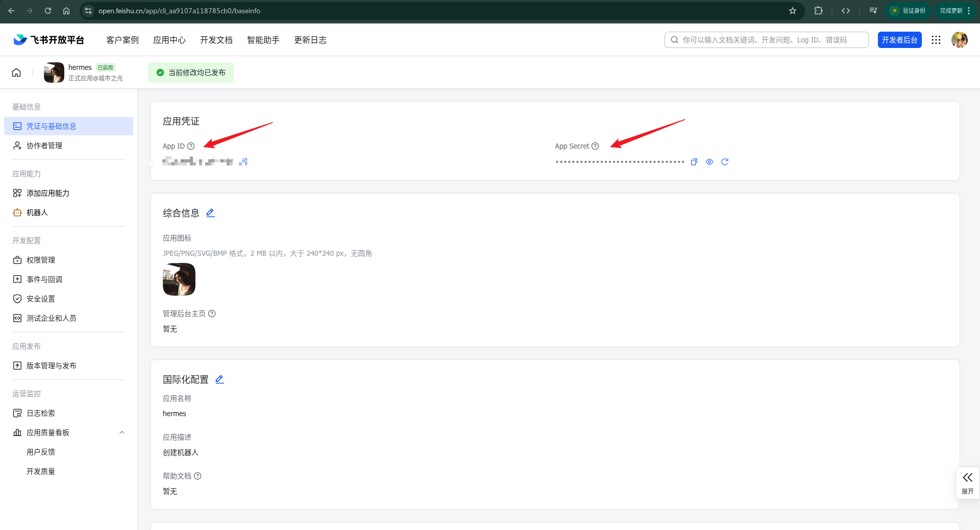Copy the App Secret value

(x=694, y=162)
